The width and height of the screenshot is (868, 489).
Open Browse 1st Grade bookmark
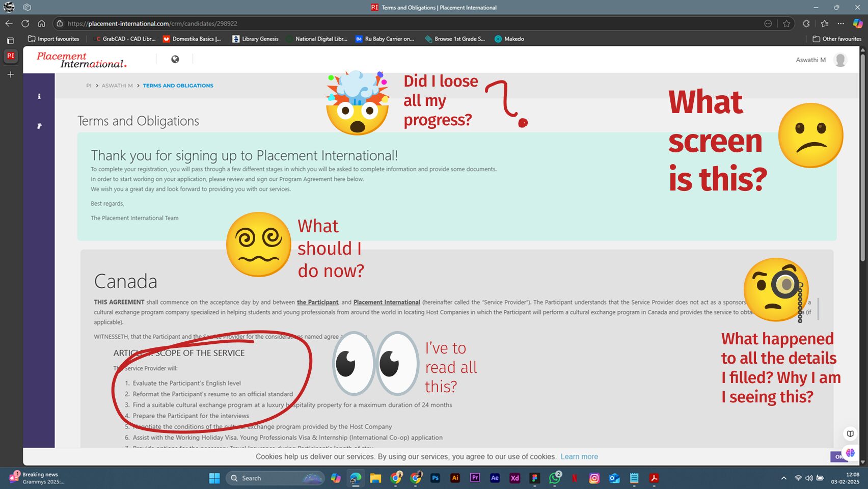455,39
